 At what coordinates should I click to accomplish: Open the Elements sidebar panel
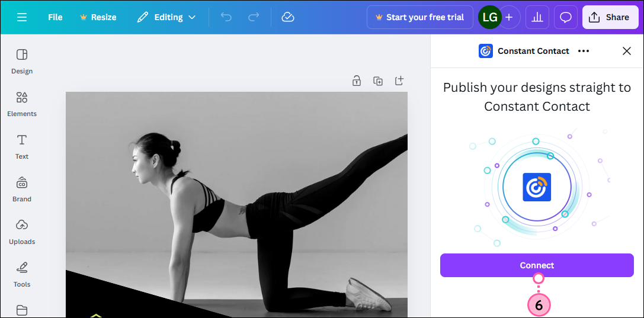(22, 104)
